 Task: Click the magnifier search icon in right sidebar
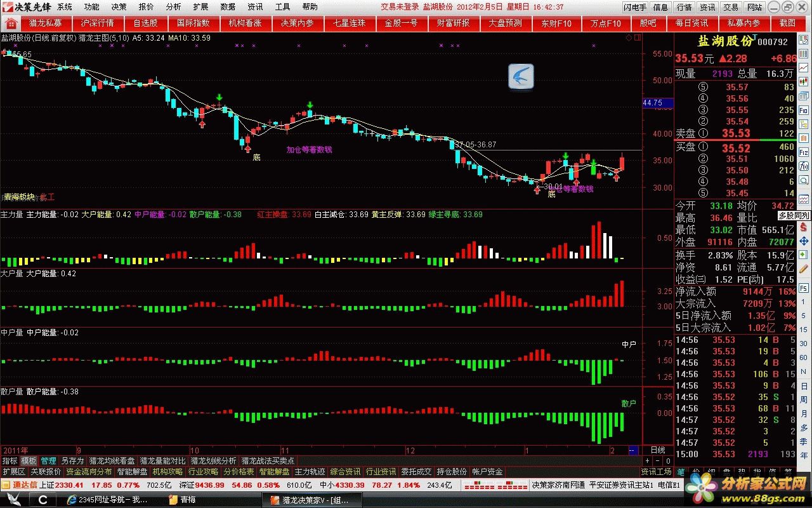(x=804, y=180)
